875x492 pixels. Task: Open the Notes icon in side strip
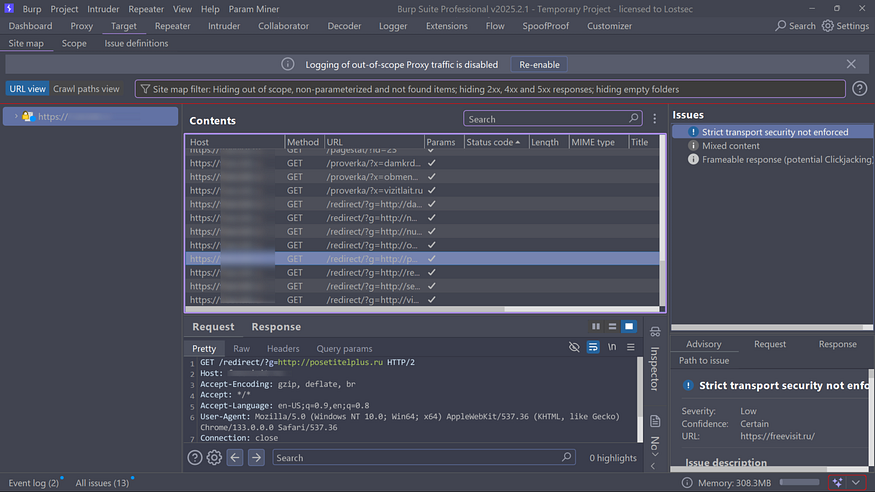(x=655, y=421)
